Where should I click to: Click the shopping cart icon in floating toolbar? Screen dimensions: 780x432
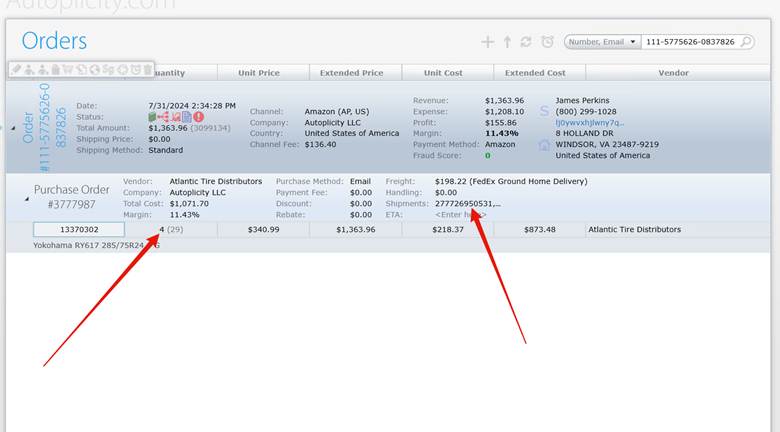(68, 69)
